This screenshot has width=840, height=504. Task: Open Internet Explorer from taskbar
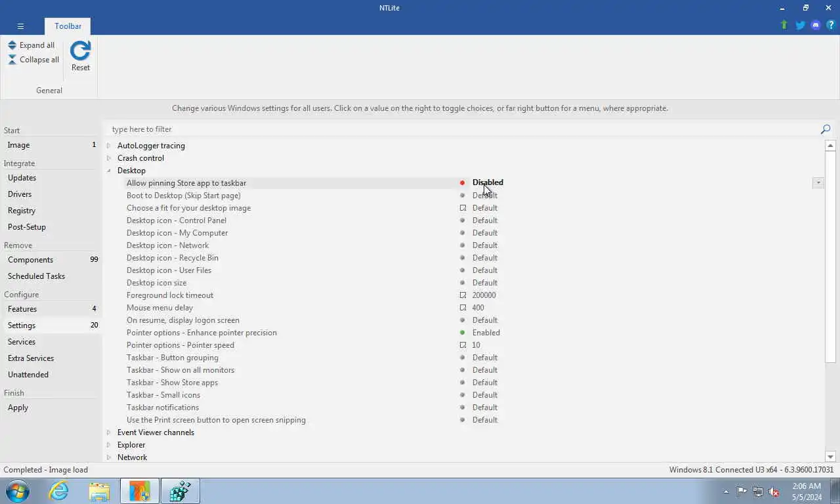coord(58,491)
